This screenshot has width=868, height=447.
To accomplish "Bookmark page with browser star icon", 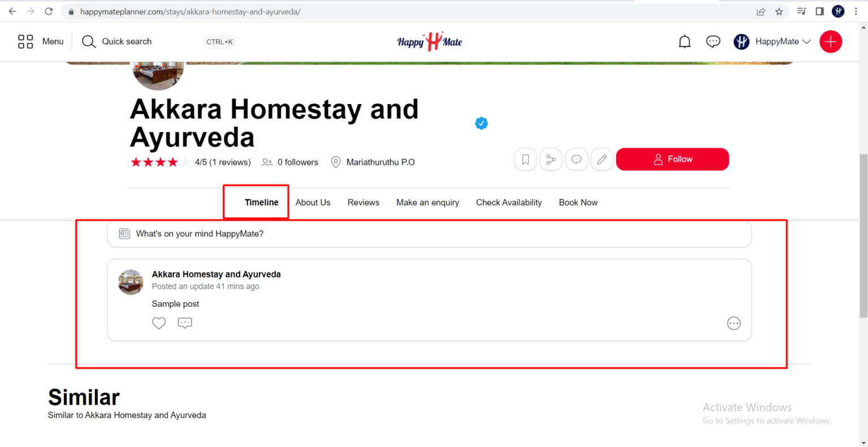I will [779, 11].
